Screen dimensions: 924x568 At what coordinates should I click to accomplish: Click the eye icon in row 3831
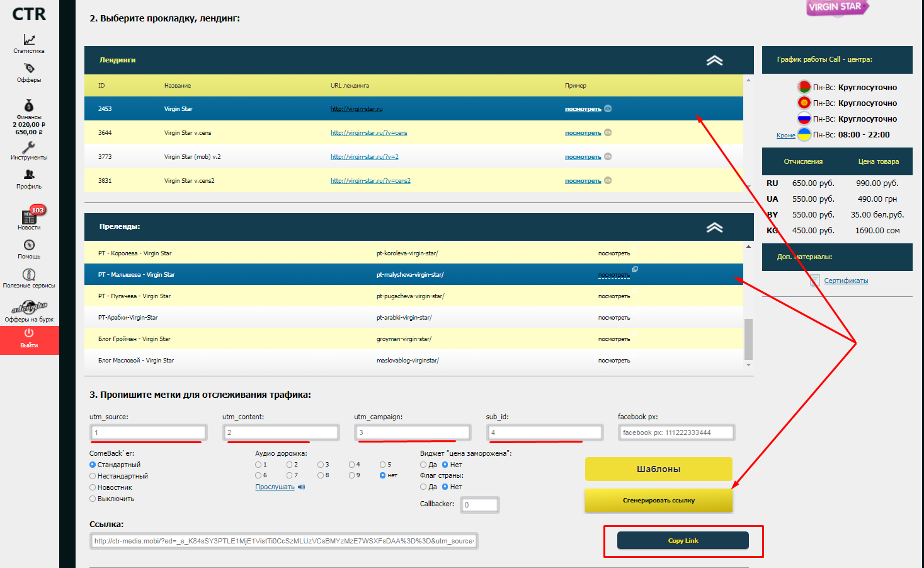(608, 180)
